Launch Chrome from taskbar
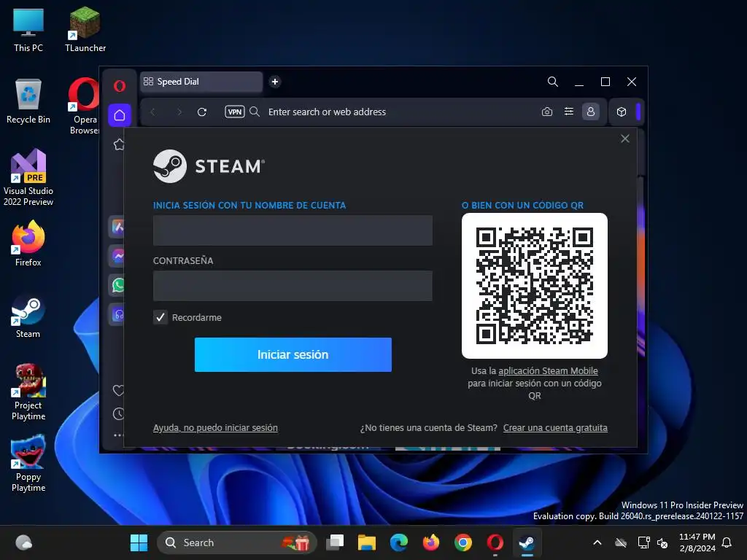This screenshot has height=560, width=747. 463,542
